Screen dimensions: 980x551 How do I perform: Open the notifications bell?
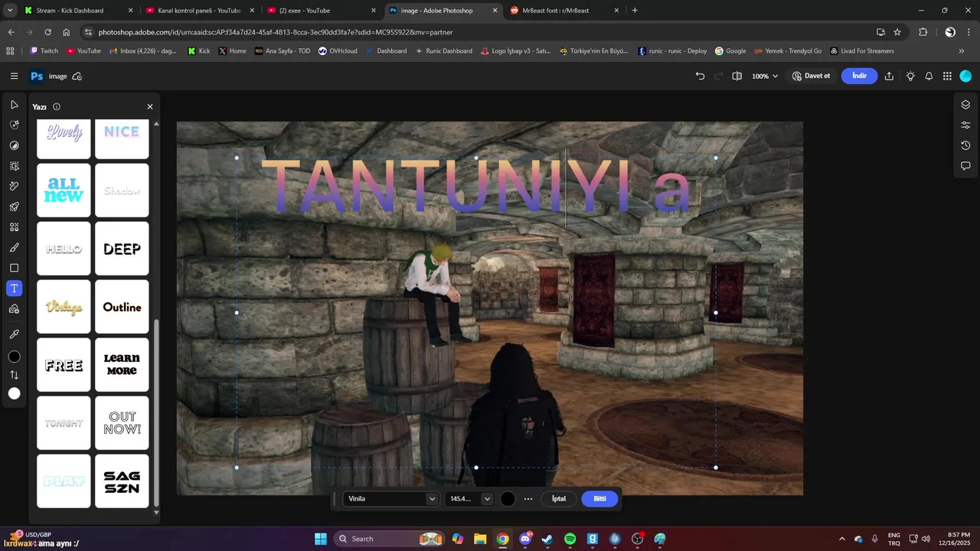click(929, 76)
